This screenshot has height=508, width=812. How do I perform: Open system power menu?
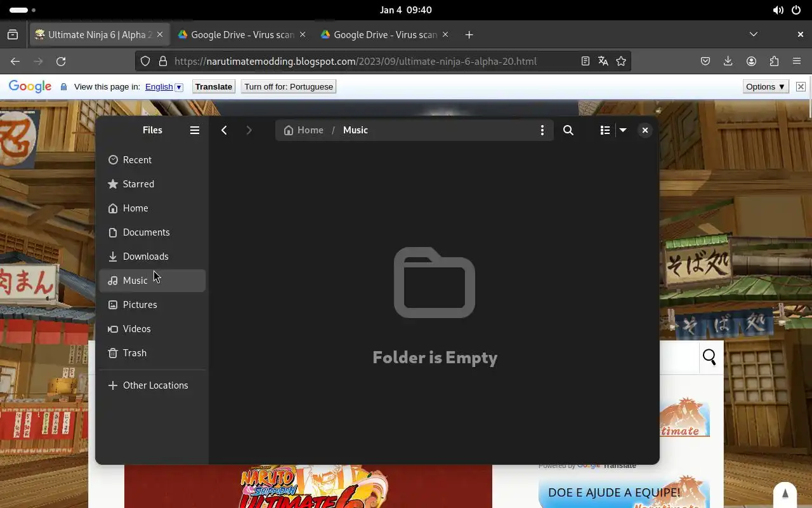[796, 10]
